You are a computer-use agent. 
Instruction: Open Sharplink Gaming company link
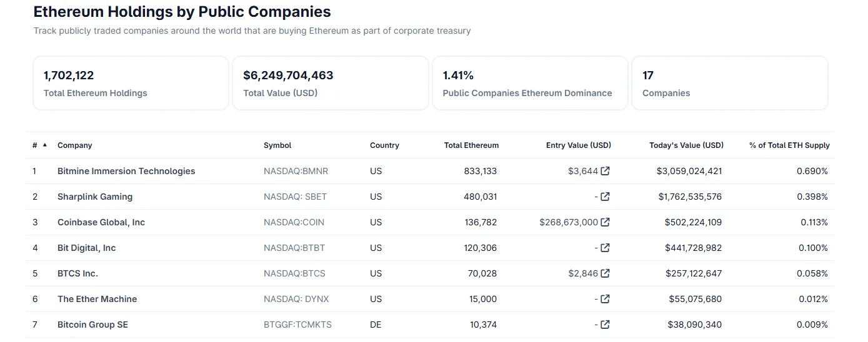coord(95,197)
